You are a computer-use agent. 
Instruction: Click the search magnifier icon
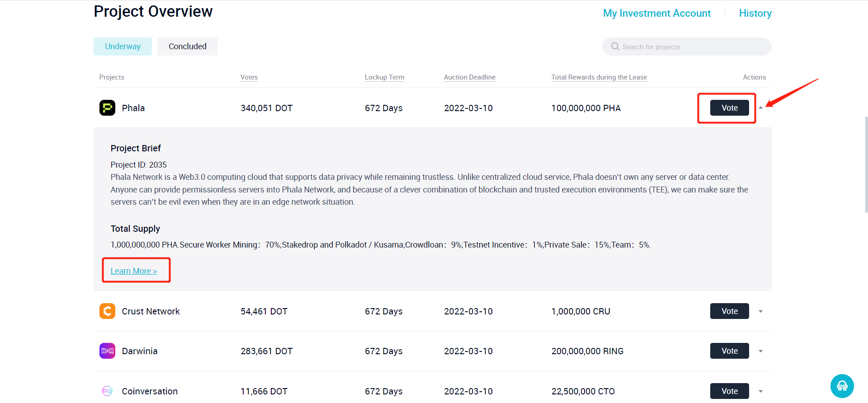click(x=615, y=47)
